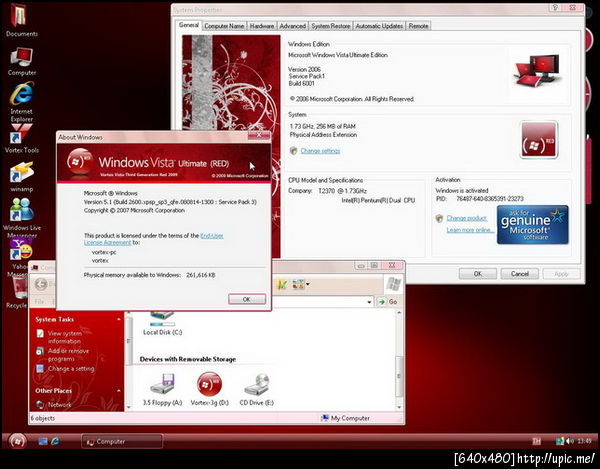600x469 pixels.
Task: Click the RED logo in System Properties
Action: click(x=539, y=140)
